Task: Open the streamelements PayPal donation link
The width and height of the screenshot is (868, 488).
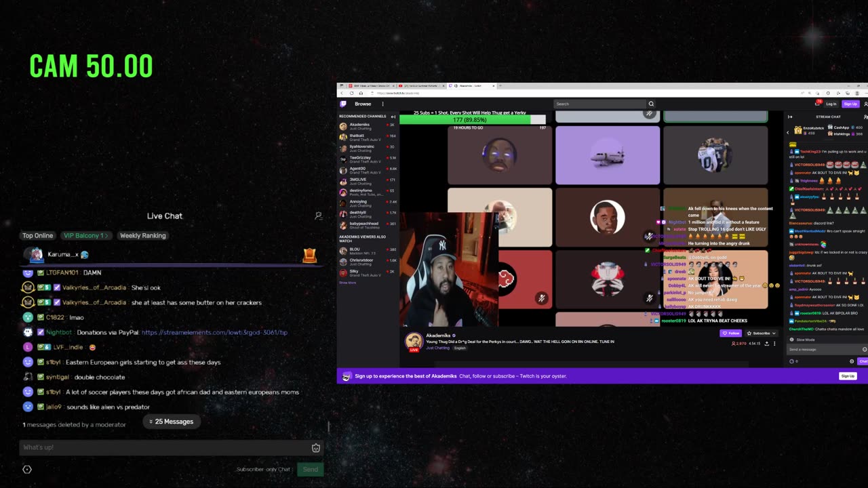Action: point(214,333)
